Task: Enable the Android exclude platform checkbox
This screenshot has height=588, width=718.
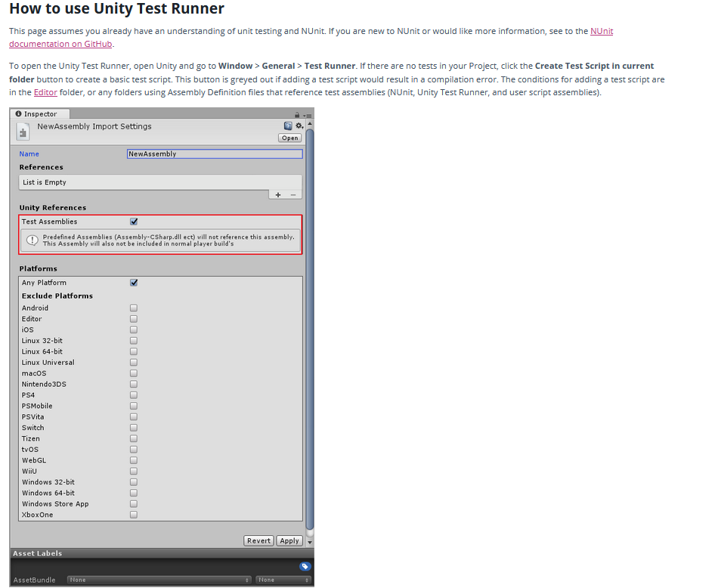Action: click(134, 308)
